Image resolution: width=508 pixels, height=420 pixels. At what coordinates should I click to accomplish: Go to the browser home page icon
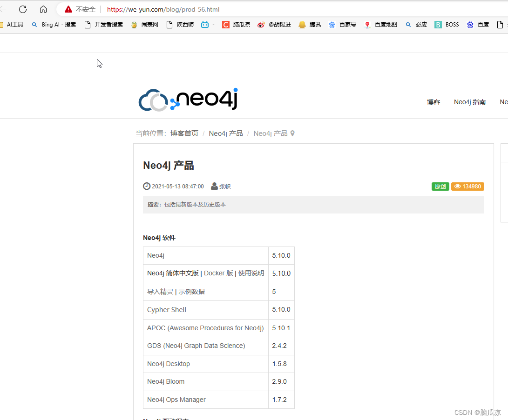click(43, 9)
